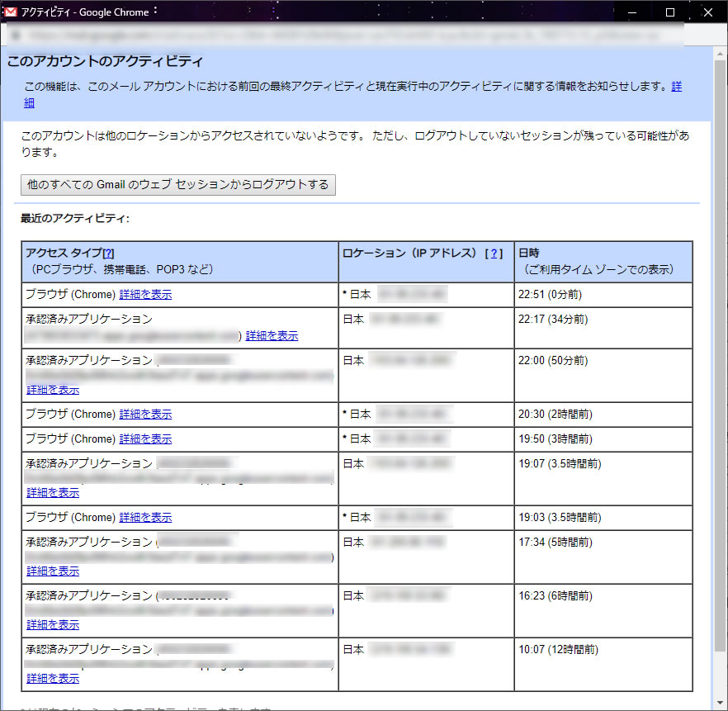View details of the 19:50 Chrome browser entry

pos(145,439)
